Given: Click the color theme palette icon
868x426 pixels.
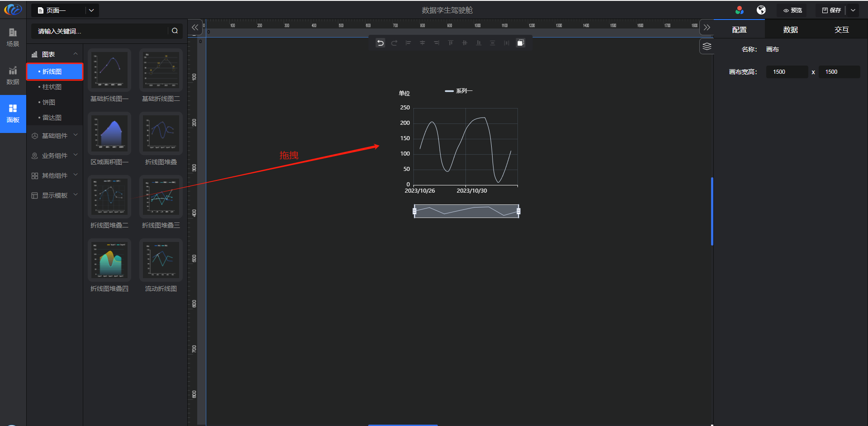Looking at the screenshot, I should tap(740, 10).
